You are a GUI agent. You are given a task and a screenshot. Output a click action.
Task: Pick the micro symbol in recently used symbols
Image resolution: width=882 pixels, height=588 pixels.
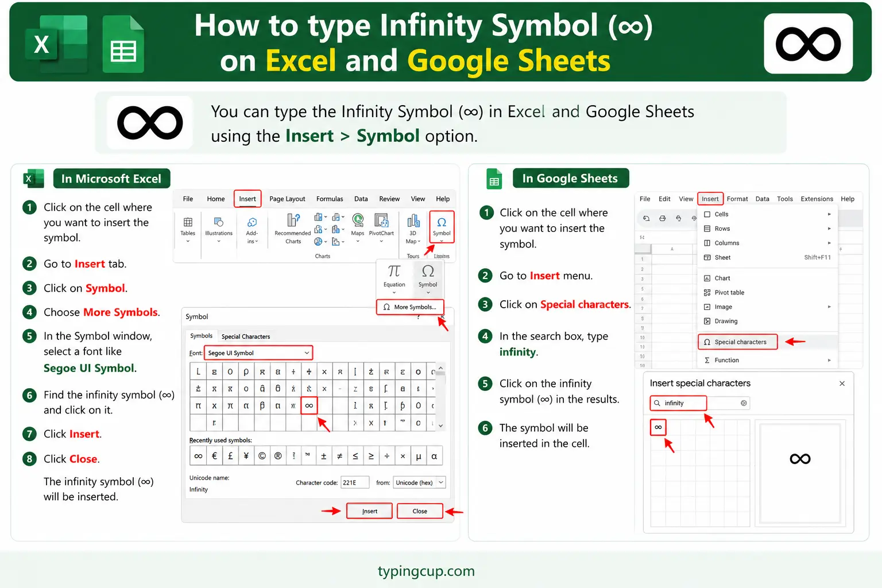(x=419, y=456)
